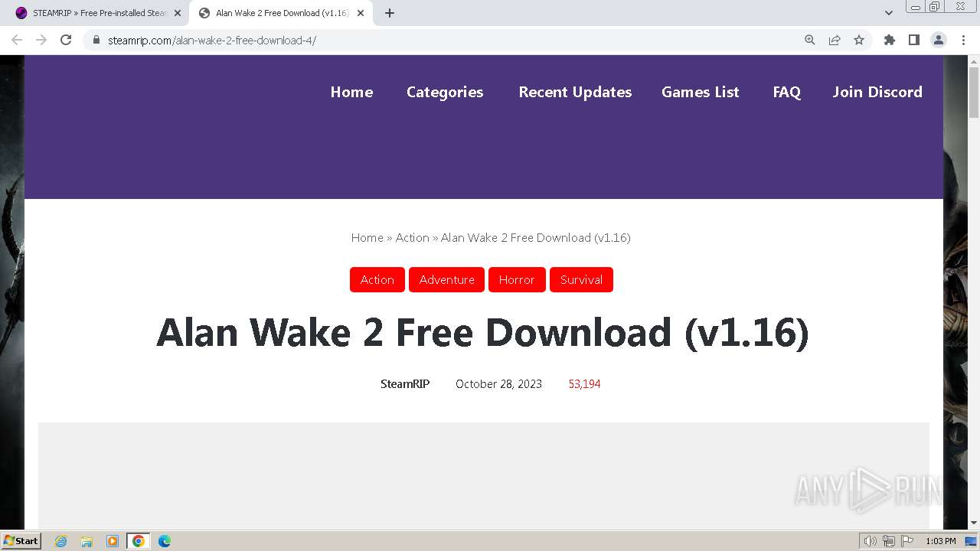
Task: Open File Explorer from the taskbar
Action: click(x=87, y=541)
